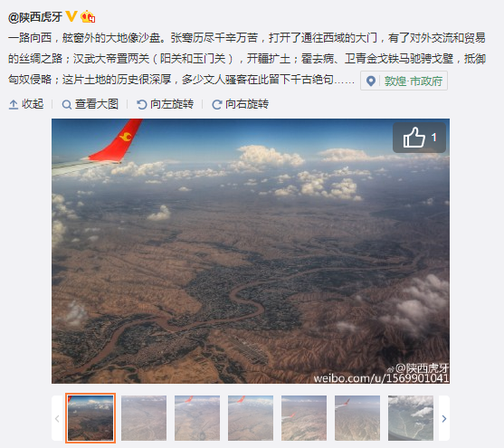Select the first highlighted thumbnail
Screen dimensions: 504x448
click(90, 418)
